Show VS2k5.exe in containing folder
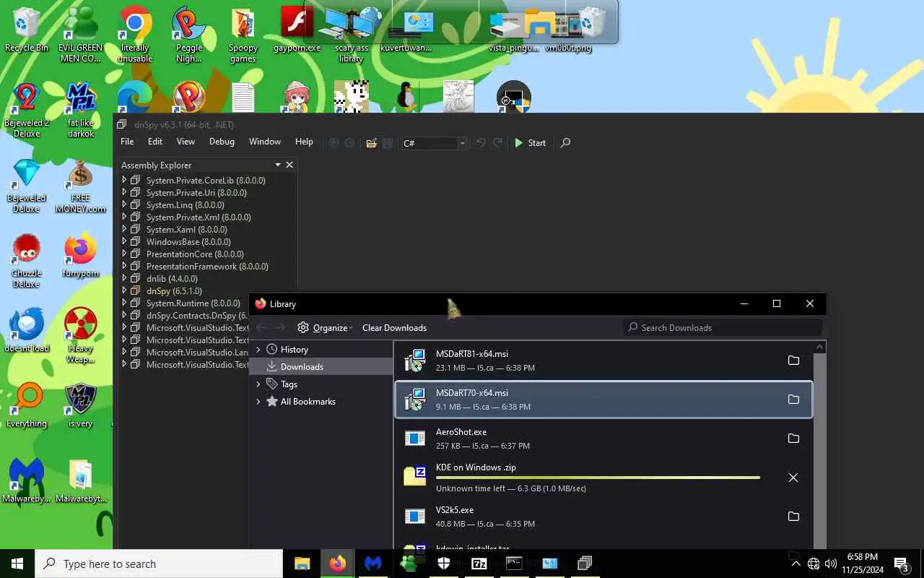This screenshot has width=924, height=578. [793, 517]
